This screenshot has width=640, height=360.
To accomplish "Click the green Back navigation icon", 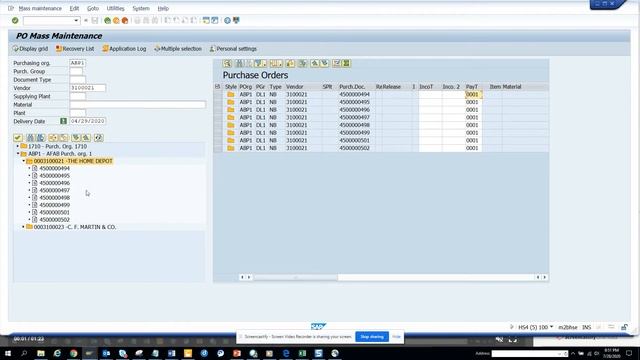I will pyautogui.click(x=107, y=20).
